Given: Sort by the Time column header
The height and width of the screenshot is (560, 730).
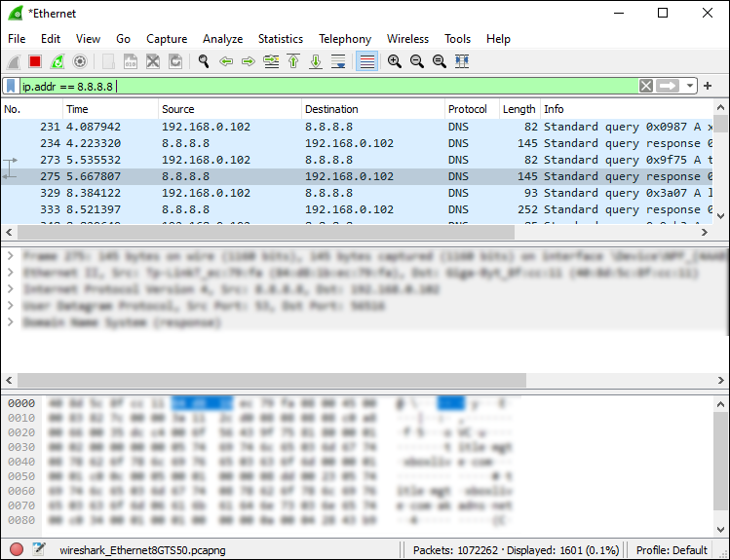Looking at the screenshot, I should 110,109.
